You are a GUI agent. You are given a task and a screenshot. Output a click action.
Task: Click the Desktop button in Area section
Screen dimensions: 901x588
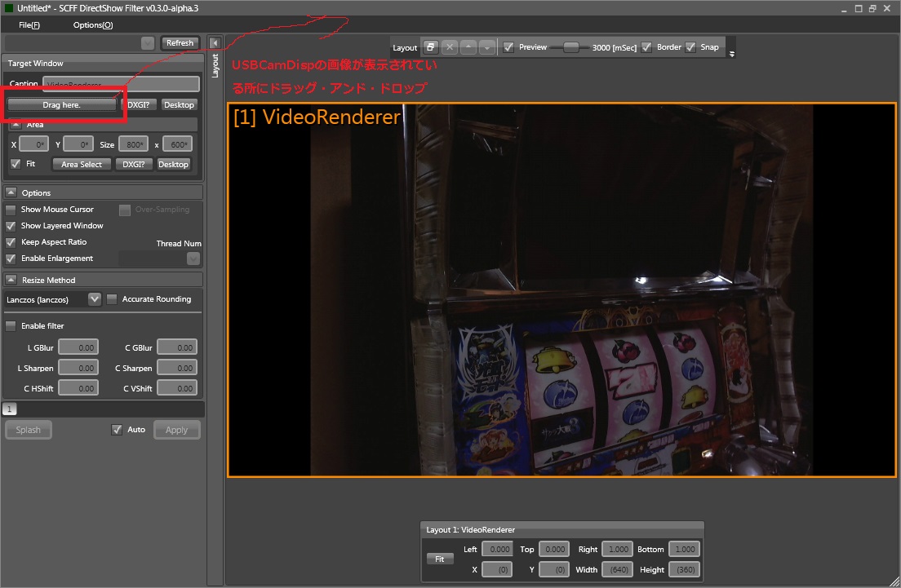click(x=174, y=164)
